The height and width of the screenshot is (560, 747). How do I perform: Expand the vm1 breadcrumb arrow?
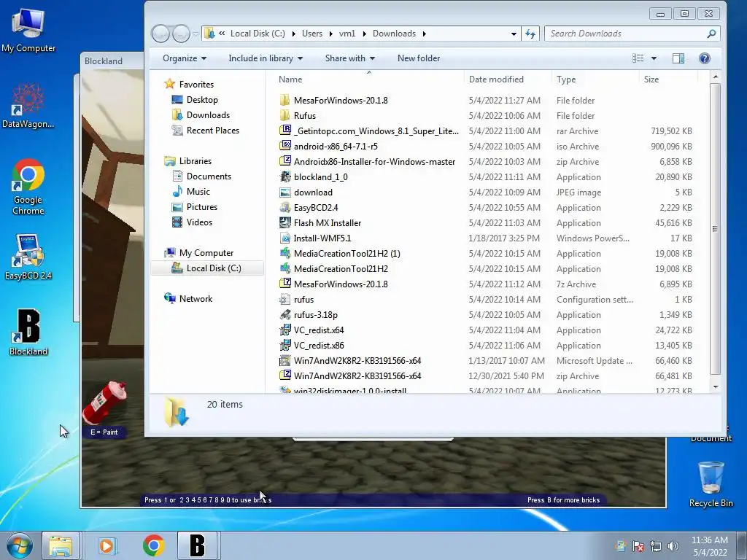pos(364,34)
